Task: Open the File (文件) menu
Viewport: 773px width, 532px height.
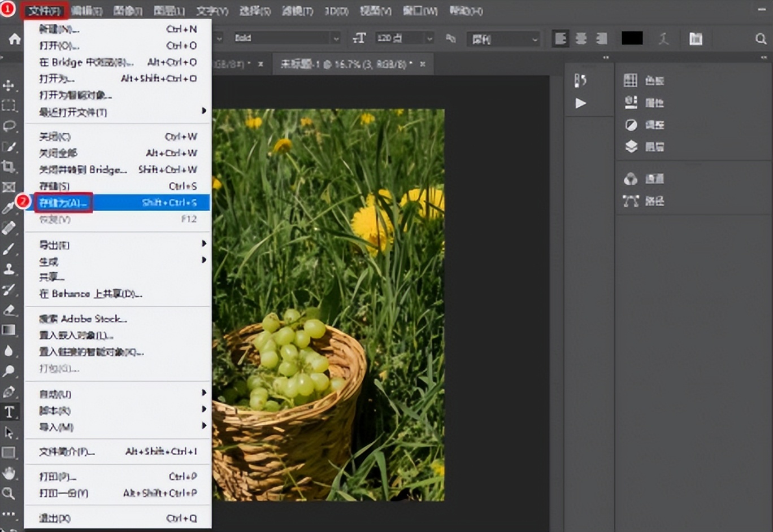Action: coord(45,11)
